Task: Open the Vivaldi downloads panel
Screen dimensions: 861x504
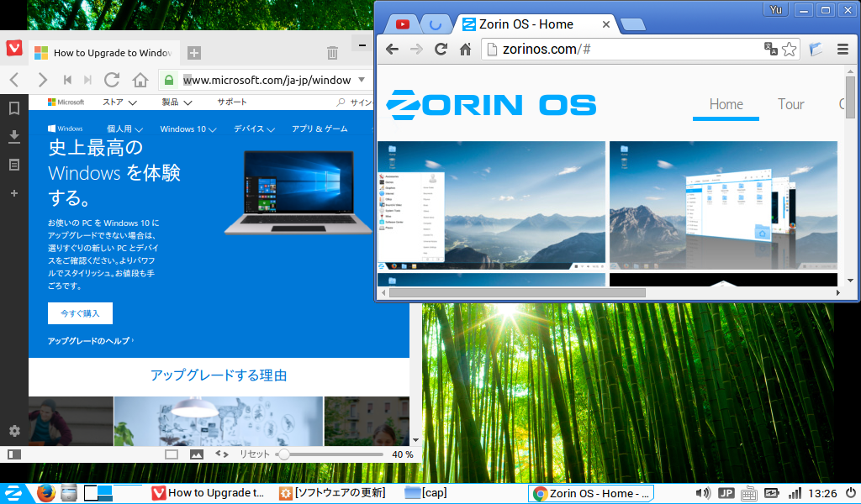Action: pos(14,137)
